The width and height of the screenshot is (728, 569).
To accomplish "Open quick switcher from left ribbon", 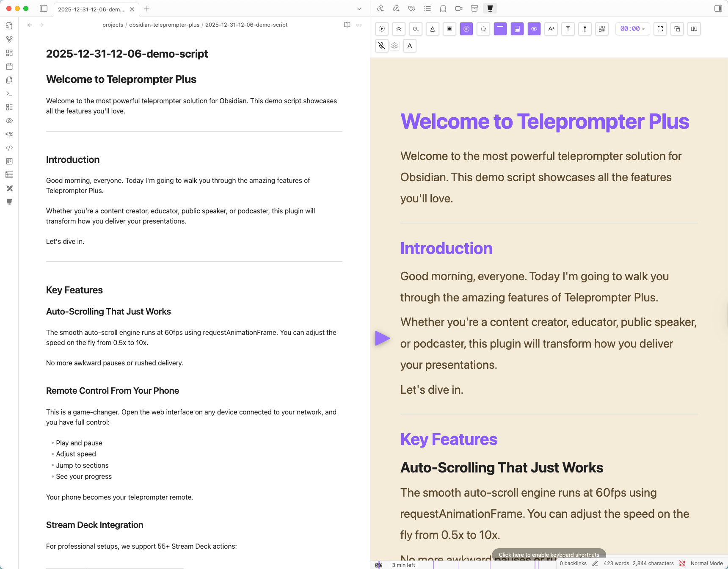I will (9, 26).
